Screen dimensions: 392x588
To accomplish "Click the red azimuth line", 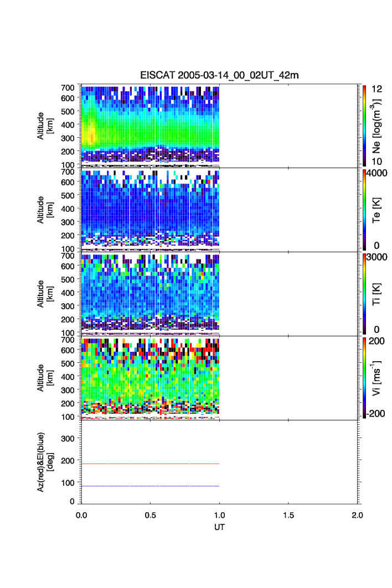I will pos(150,464).
